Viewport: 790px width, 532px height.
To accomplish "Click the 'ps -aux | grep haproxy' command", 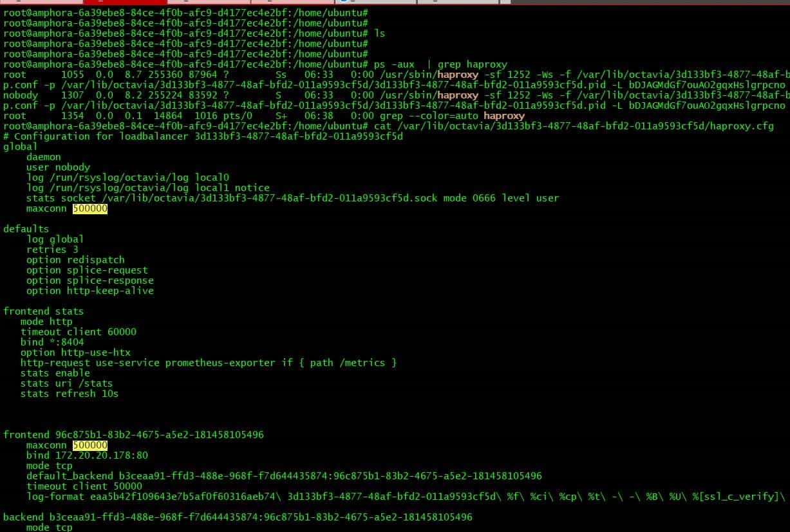I will point(440,64).
